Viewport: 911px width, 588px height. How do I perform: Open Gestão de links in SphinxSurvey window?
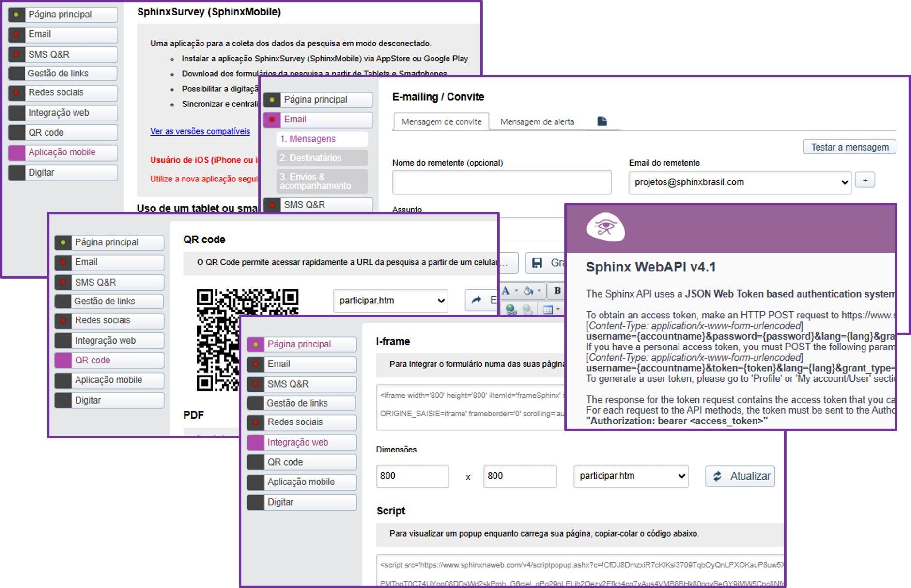click(x=63, y=74)
